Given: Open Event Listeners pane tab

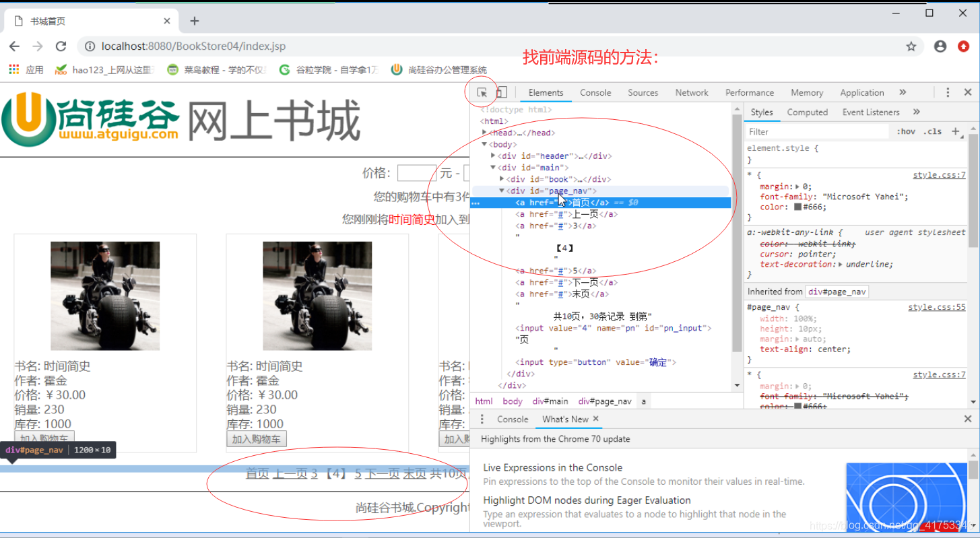Looking at the screenshot, I should (x=871, y=112).
